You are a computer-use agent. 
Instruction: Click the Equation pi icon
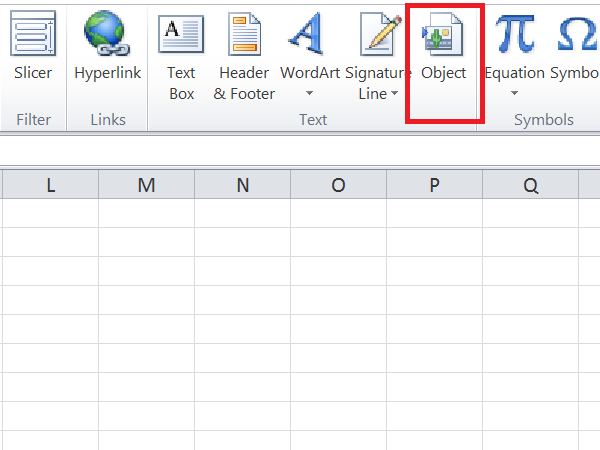(514, 33)
